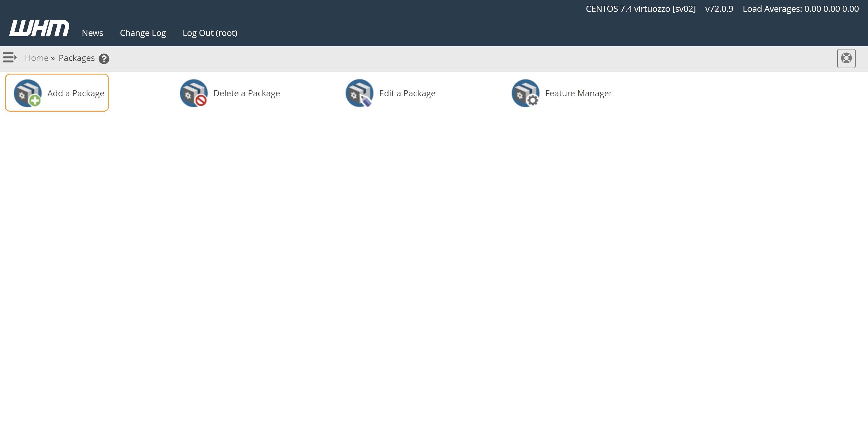Open the Packages help question mark icon
This screenshot has width=868, height=423.
104,59
